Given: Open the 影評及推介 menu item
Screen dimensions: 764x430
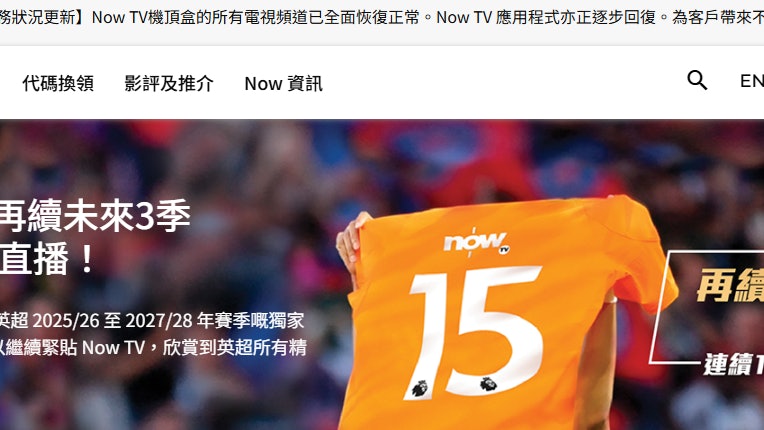Looking at the screenshot, I should coord(169,83).
